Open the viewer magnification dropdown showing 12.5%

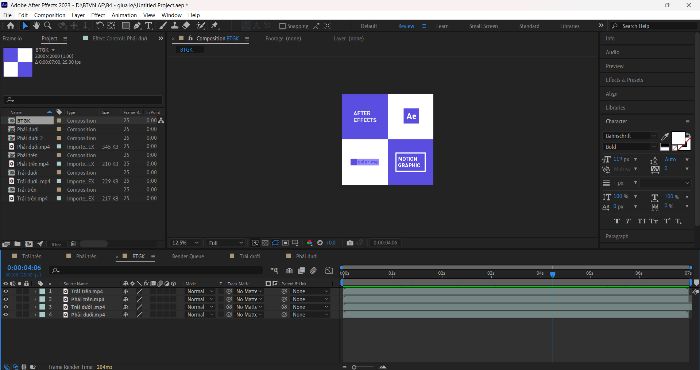[x=185, y=243]
